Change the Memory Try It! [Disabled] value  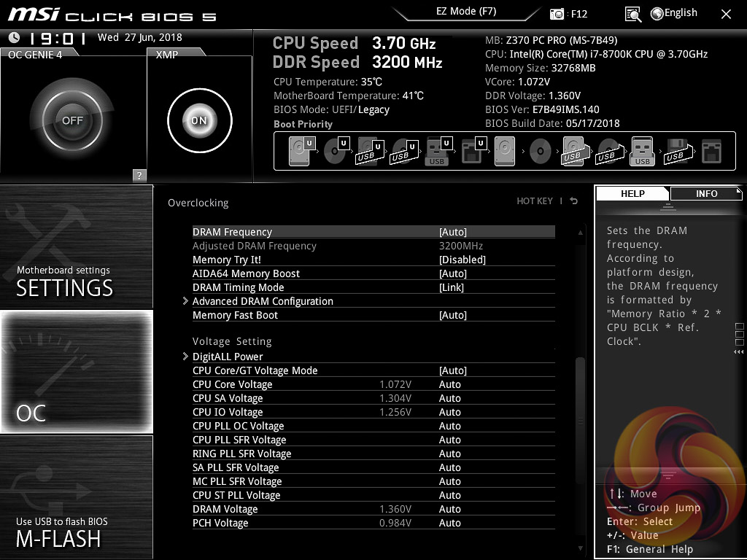tap(373, 260)
